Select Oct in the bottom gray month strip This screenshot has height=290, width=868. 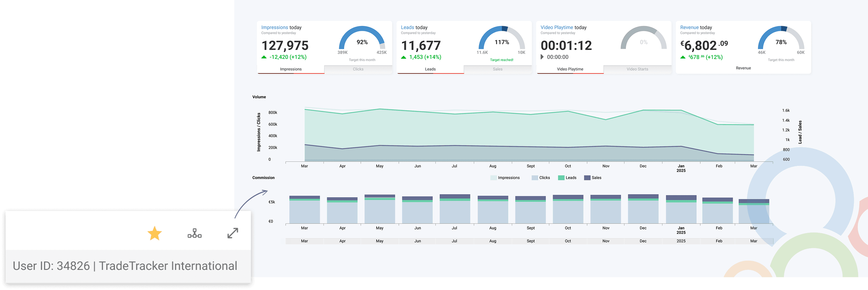point(568,241)
